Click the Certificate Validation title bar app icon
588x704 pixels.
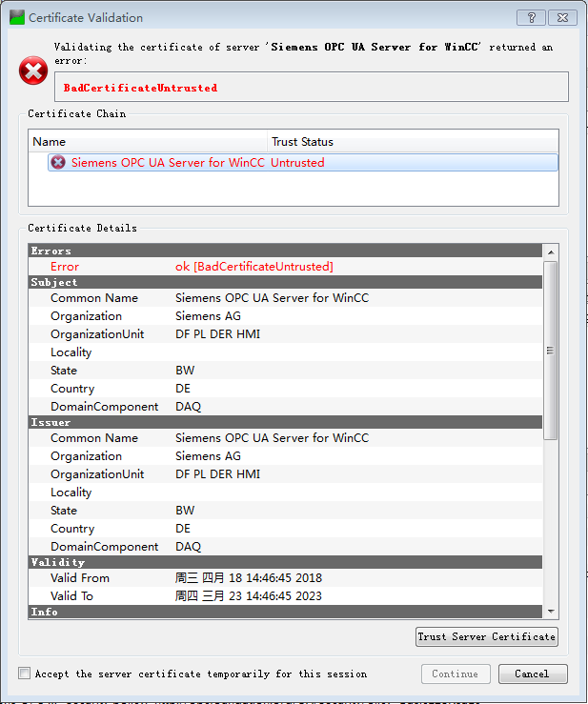(x=16, y=17)
